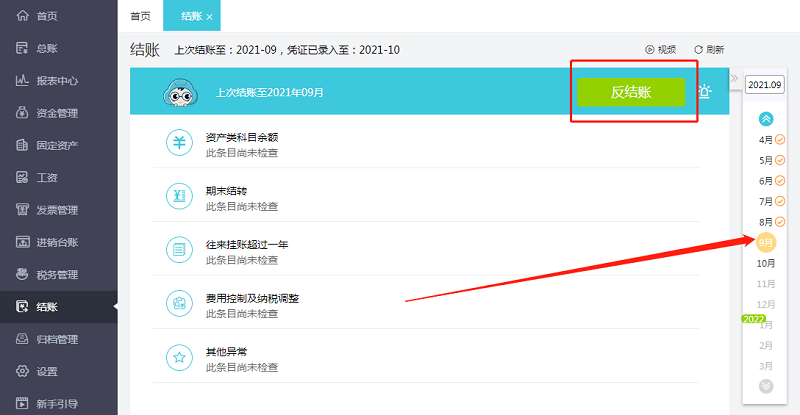Click the 期末结转 title
Screen dimensions: 800x415
(227, 191)
